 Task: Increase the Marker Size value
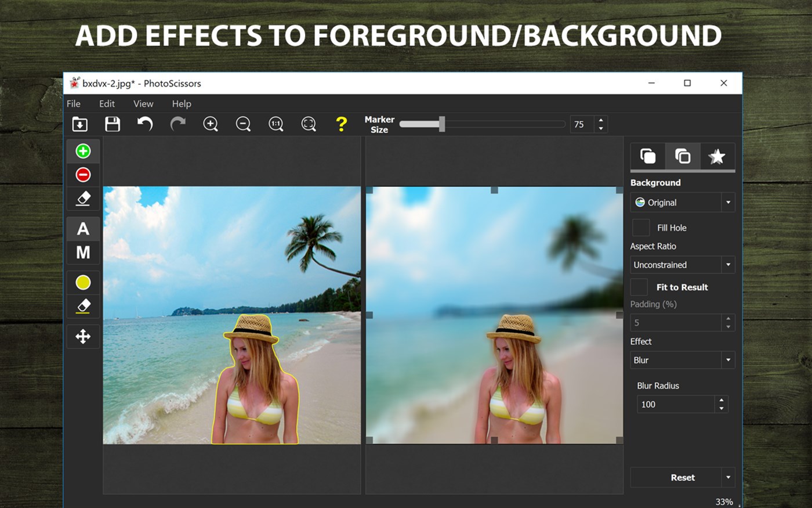click(601, 120)
